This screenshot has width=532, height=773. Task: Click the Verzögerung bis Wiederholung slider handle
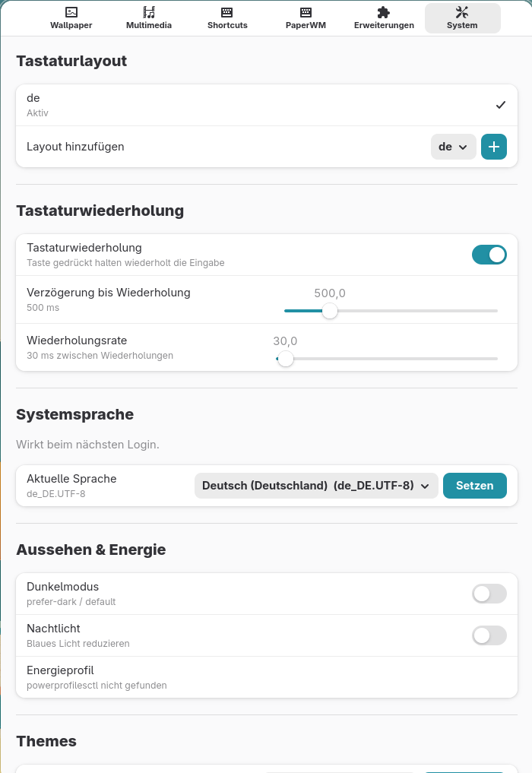[330, 310]
